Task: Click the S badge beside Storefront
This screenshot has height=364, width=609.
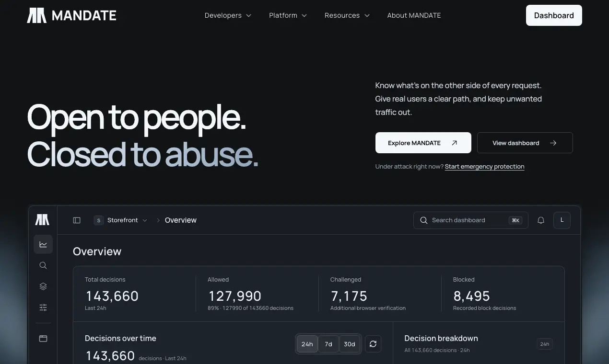Action: tap(99, 220)
